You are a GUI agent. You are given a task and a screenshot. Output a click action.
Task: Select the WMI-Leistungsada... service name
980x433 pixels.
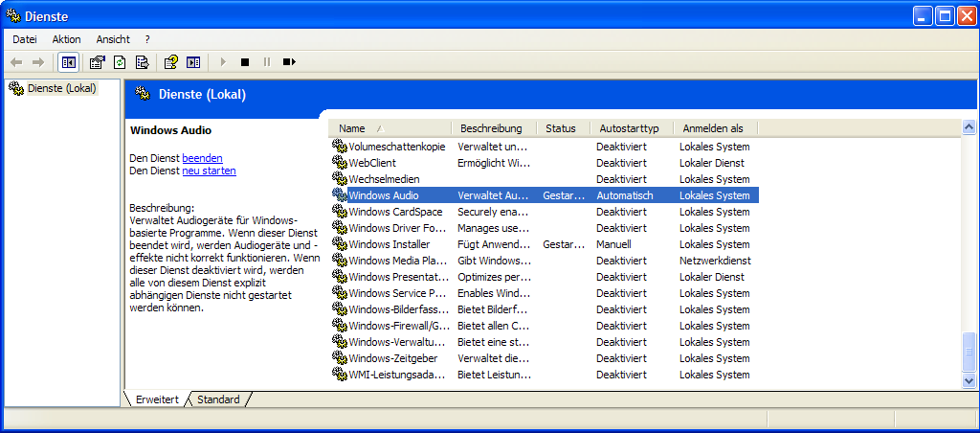click(x=397, y=375)
